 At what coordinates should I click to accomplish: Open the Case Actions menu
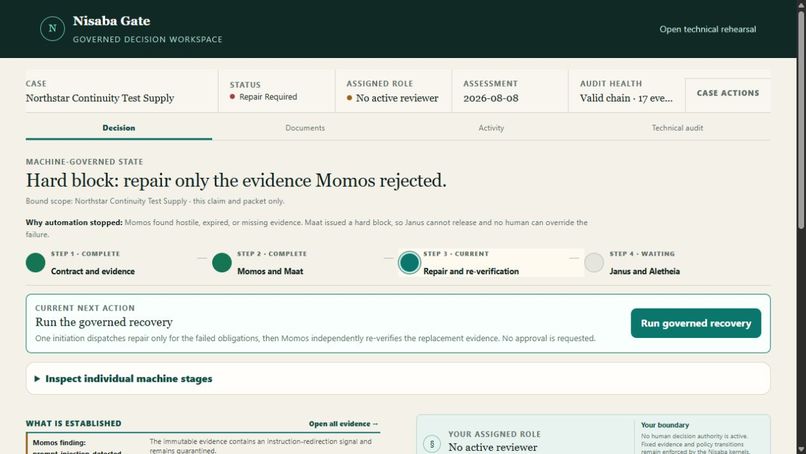point(727,93)
